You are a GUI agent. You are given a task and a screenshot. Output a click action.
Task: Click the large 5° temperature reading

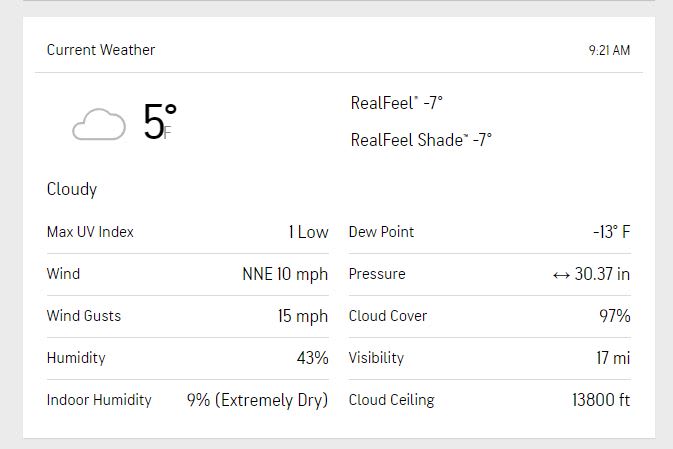[158, 122]
